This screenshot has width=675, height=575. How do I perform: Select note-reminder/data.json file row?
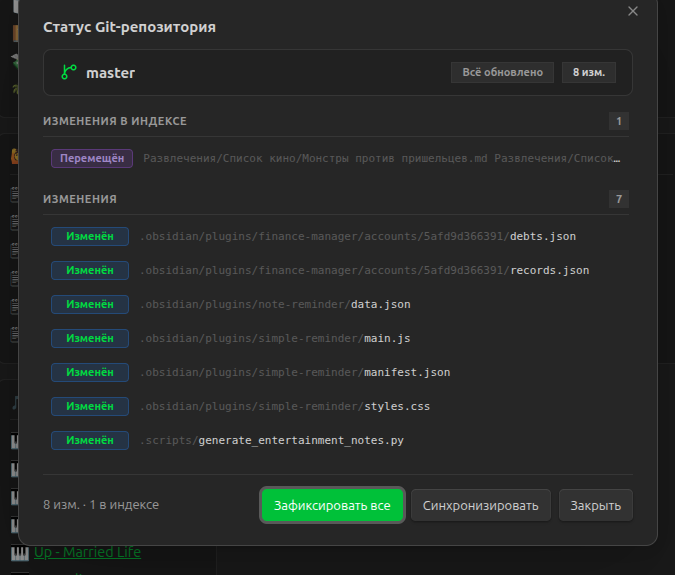pyautogui.click(x=336, y=304)
